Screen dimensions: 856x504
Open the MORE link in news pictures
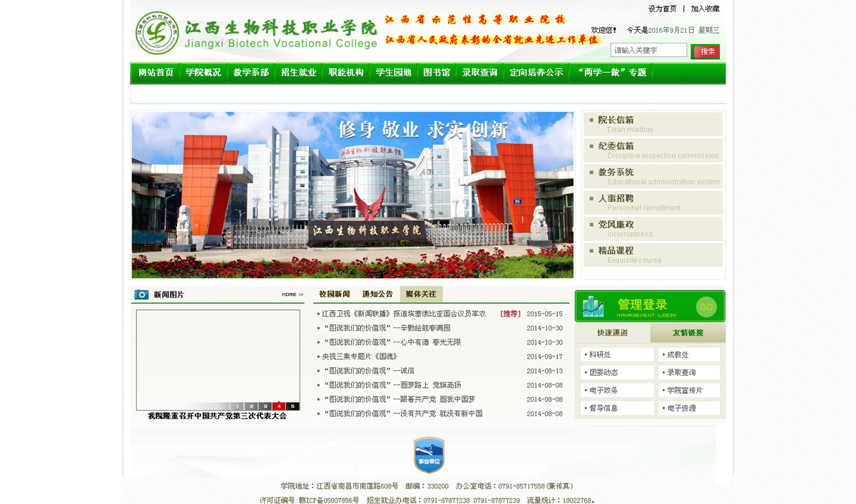pyautogui.click(x=292, y=294)
